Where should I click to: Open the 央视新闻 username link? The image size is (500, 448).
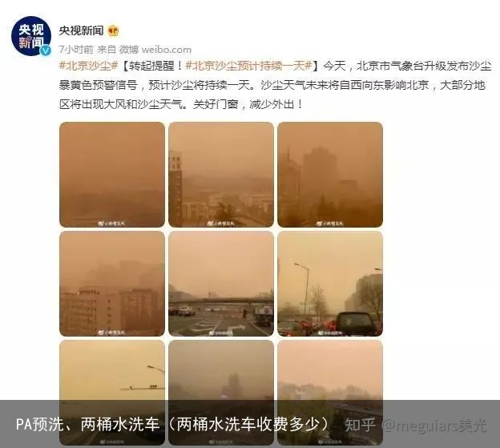click(x=81, y=31)
